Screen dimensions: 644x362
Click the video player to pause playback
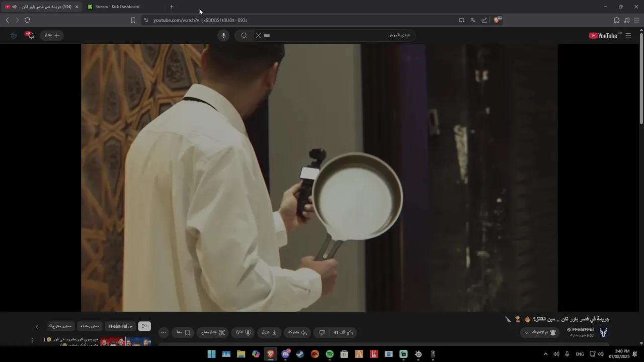319,177
